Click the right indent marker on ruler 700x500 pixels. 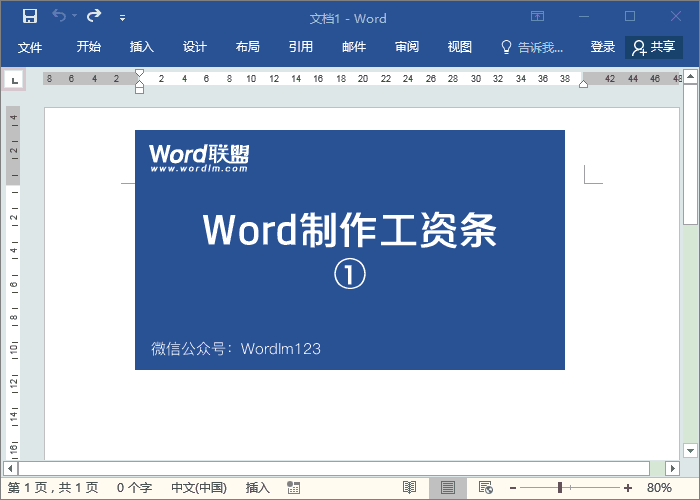pos(583,84)
